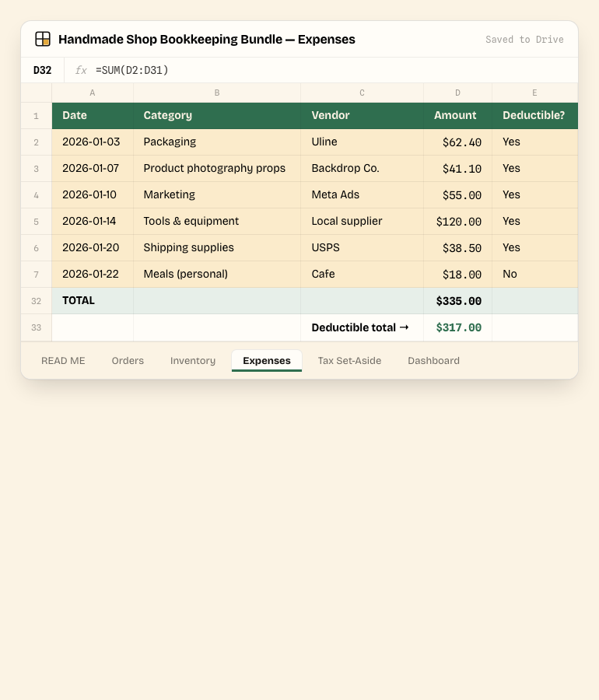Select the $62.40 amount cell

click(457, 142)
